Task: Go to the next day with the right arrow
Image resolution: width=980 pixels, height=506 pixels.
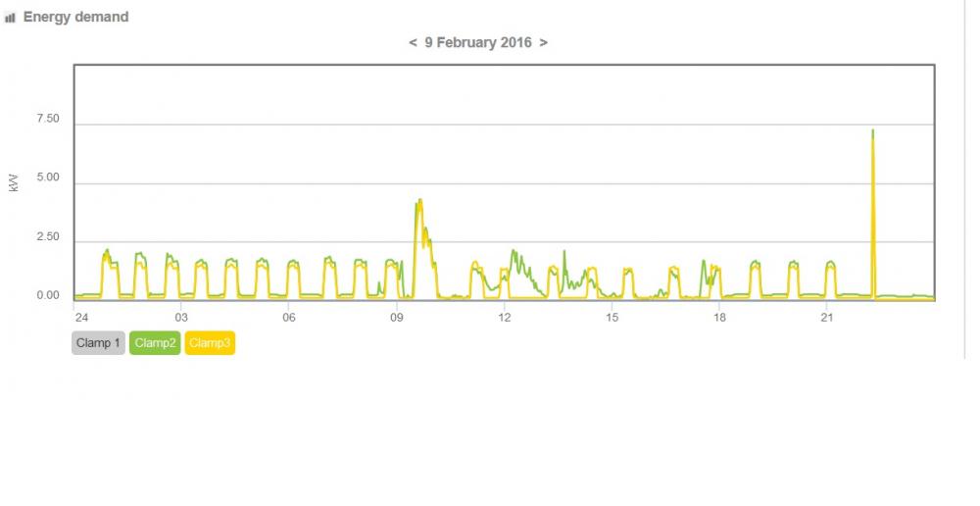Action: coord(544,42)
